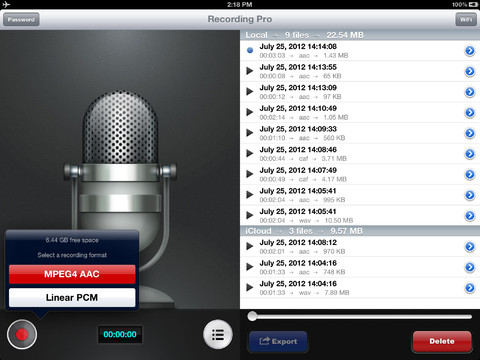Select the MPEG4 AAC recording format
The image size is (480, 360).
pyautogui.click(x=72, y=274)
